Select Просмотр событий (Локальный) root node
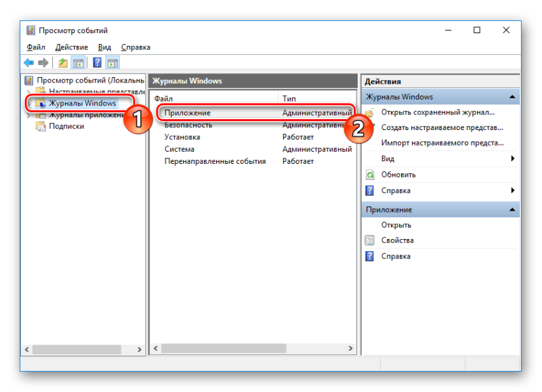 (x=90, y=81)
